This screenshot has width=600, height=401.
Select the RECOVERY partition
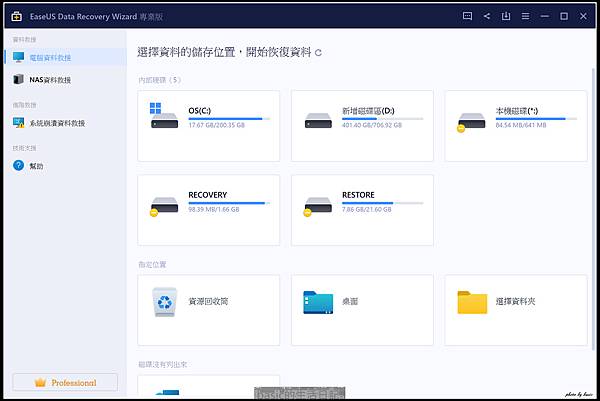pos(208,210)
